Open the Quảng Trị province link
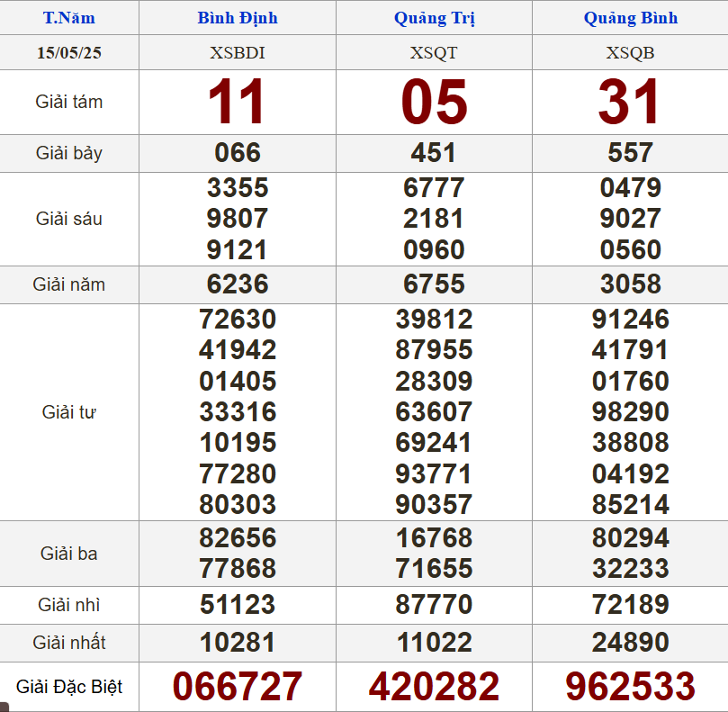 coord(434,18)
